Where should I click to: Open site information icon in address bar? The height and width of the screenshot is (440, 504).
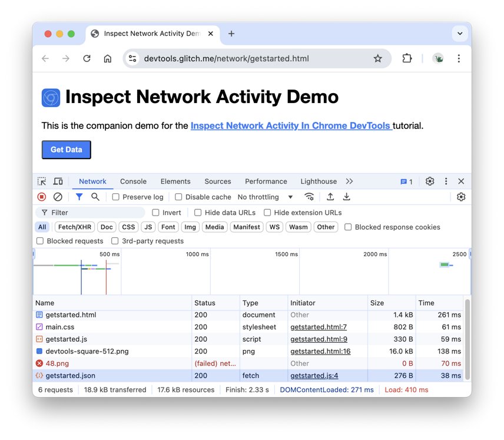pos(132,58)
